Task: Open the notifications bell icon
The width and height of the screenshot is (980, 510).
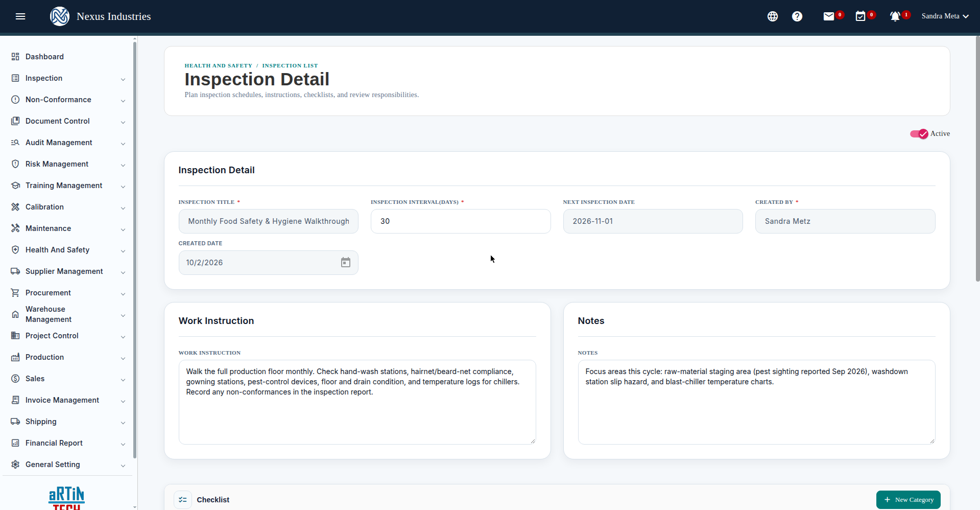Action: click(x=895, y=16)
